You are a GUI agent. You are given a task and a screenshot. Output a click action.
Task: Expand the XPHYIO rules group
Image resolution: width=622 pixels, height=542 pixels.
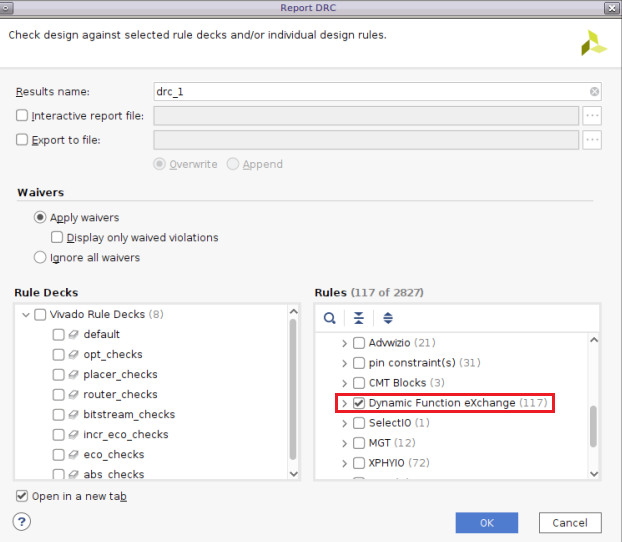click(x=344, y=463)
